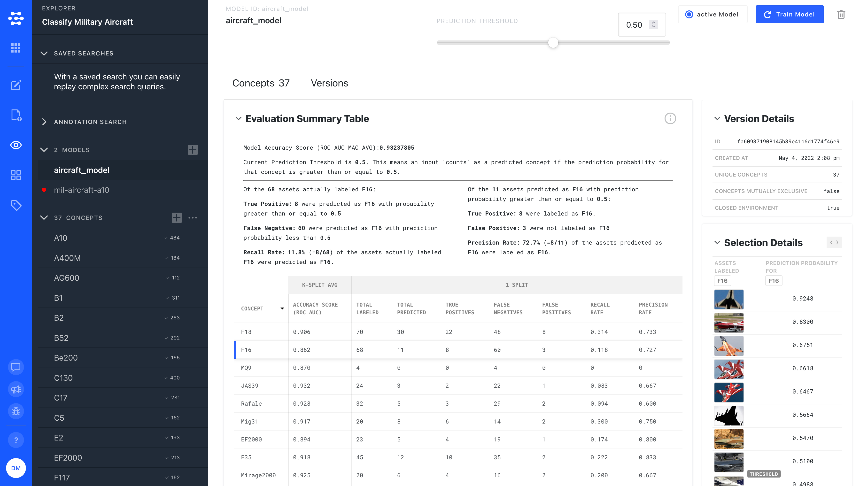The height and width of the screenshot is (486, 868).
Task: Switch to the Concepts 37 tab
Action: (x=261, y=83)
